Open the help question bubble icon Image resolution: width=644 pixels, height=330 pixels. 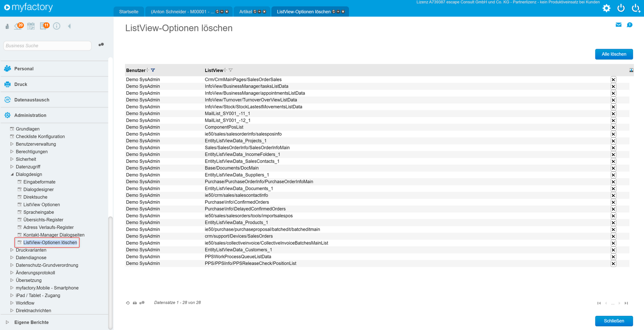[630, 25]
